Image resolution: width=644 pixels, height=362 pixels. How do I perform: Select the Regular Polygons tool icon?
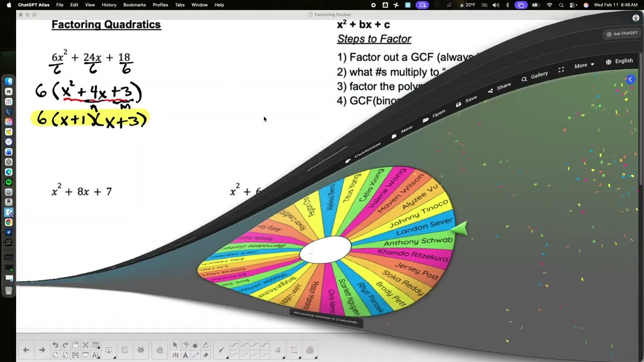coord(195,345)
